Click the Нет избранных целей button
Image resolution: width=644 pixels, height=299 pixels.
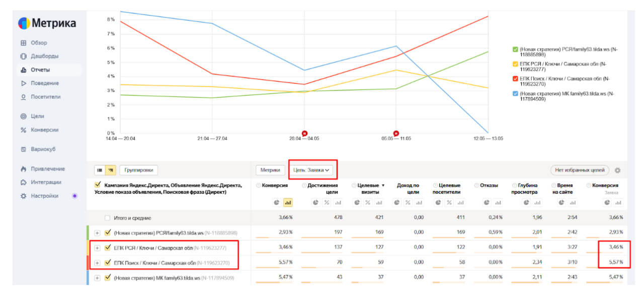point(580,170)
